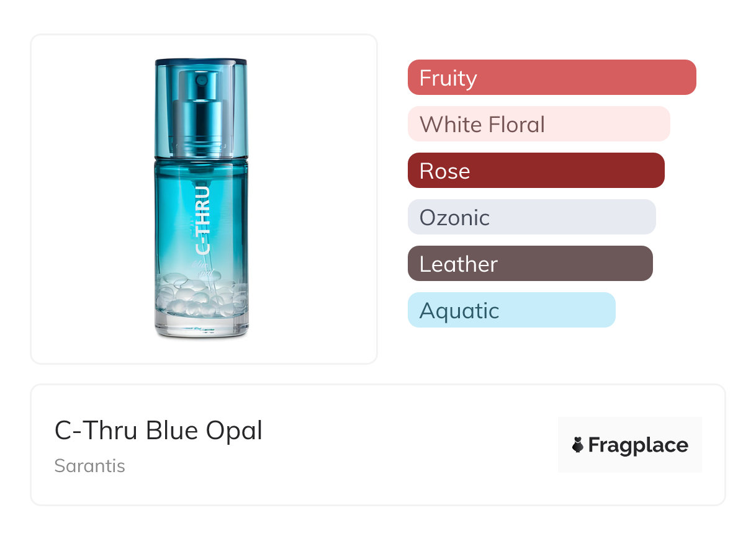Viewport: 756px width, 536px height.
Task: Select the Leather accord bar
Action: point(529,264)
